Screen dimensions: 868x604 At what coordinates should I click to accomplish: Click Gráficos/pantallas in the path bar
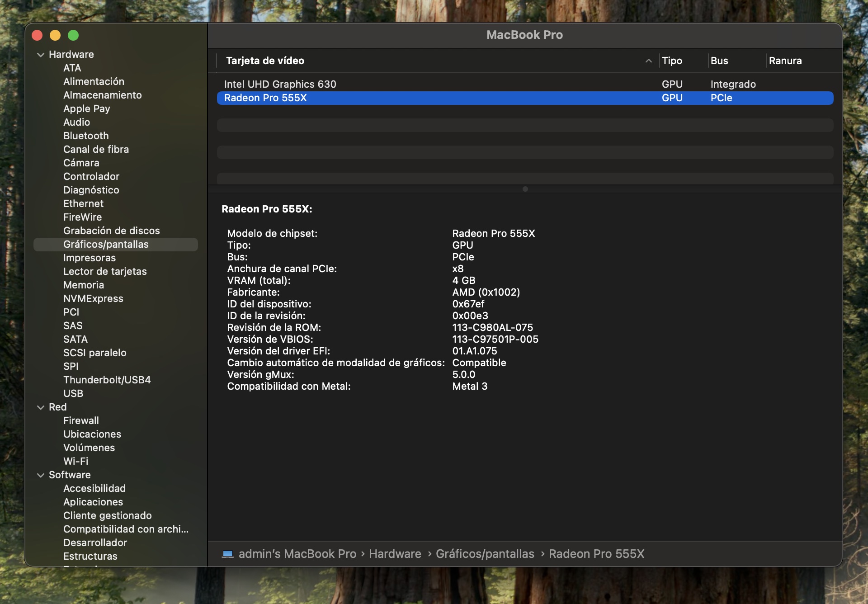click(485, 554)
